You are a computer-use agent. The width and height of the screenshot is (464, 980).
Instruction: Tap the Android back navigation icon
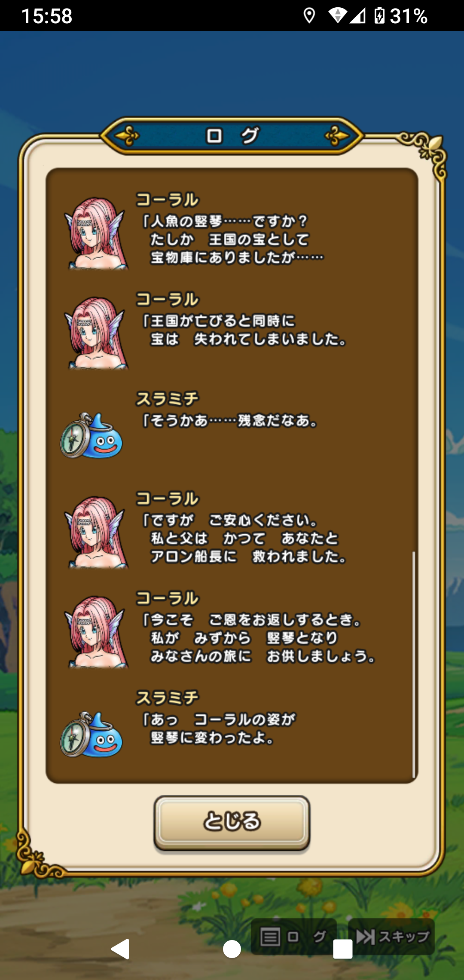click(120, 949)
